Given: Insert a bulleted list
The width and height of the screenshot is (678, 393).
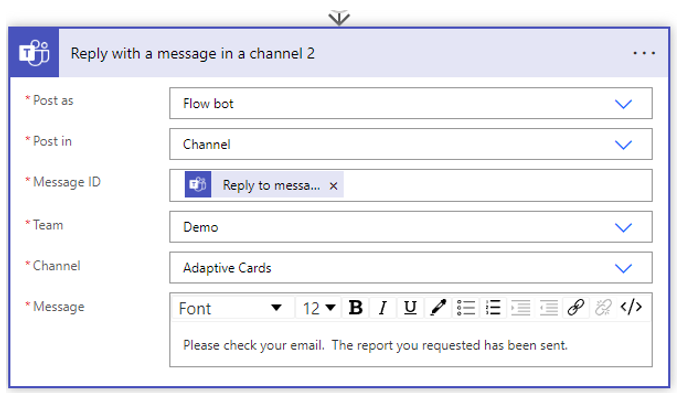Looking at the screenshot, I should (x=466, y=308).
